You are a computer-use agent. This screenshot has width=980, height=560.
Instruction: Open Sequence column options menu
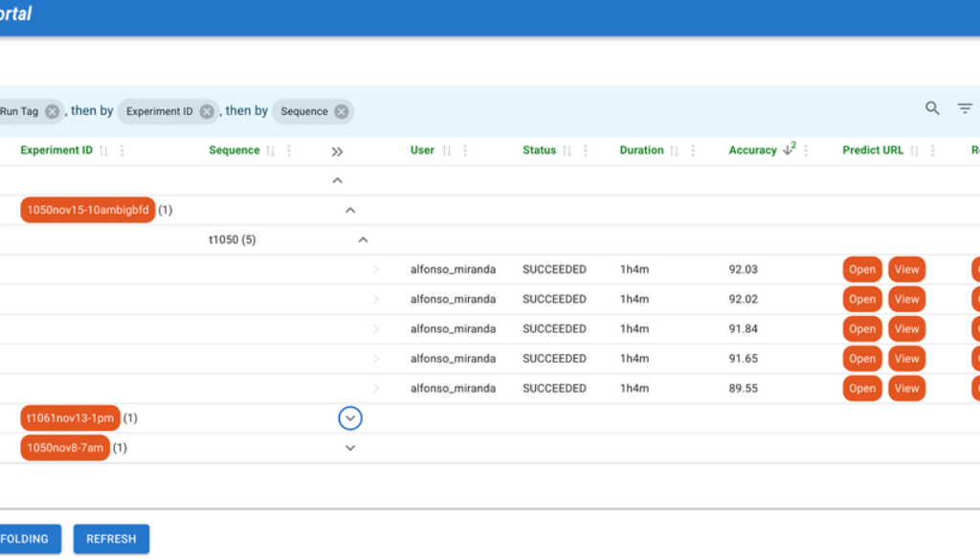(x=289, y=151)
